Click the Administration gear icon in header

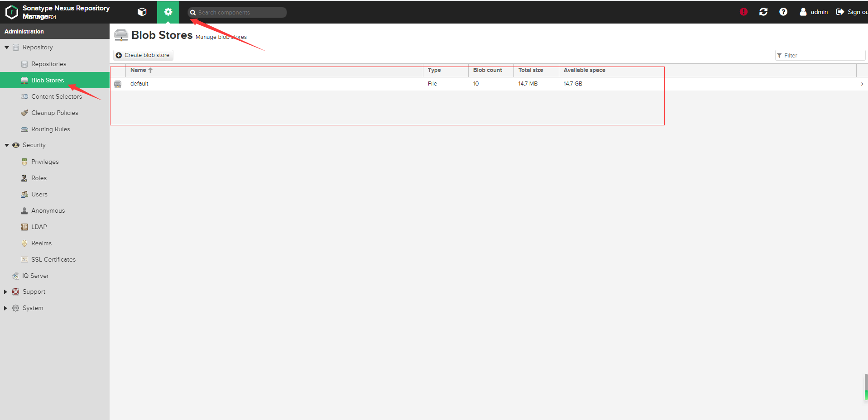(x=168, y=12)
